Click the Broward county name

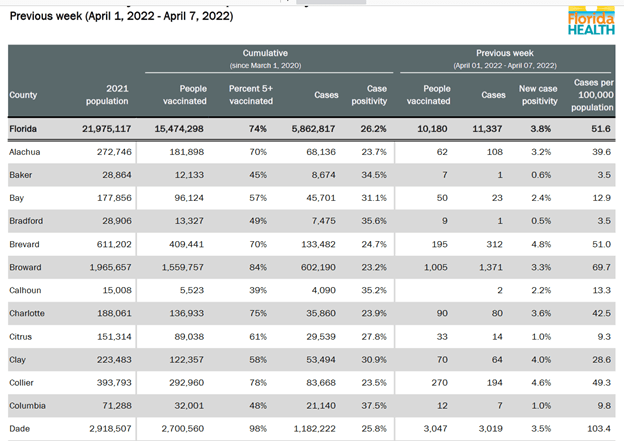click(x=28, y=268)
